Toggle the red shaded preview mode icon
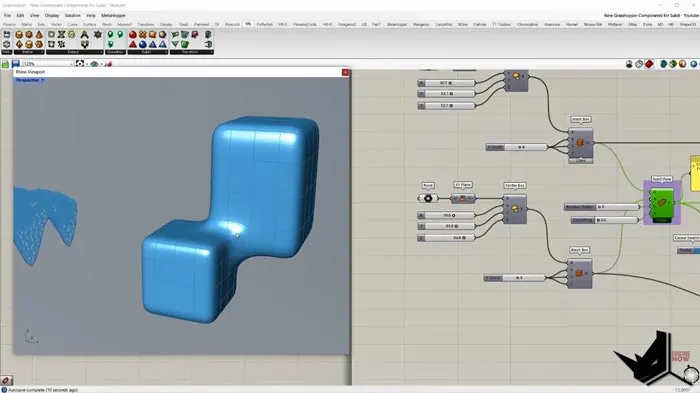The image size is (700, 393). click(x=649, y=64)
